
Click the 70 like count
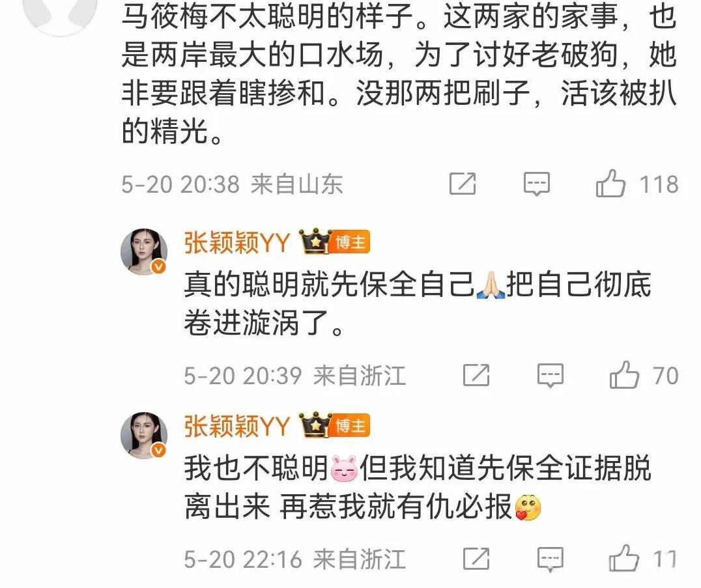(x=666, y=376)
